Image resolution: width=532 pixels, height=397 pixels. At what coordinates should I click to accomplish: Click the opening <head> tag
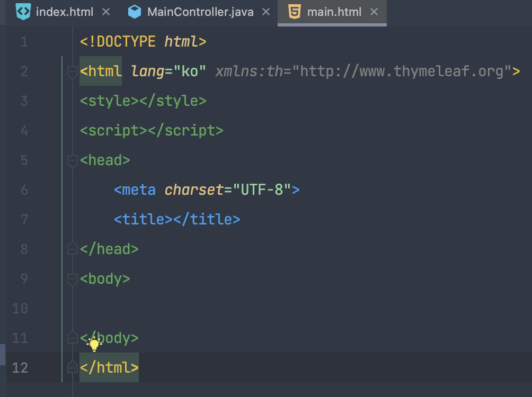(105, 160)
